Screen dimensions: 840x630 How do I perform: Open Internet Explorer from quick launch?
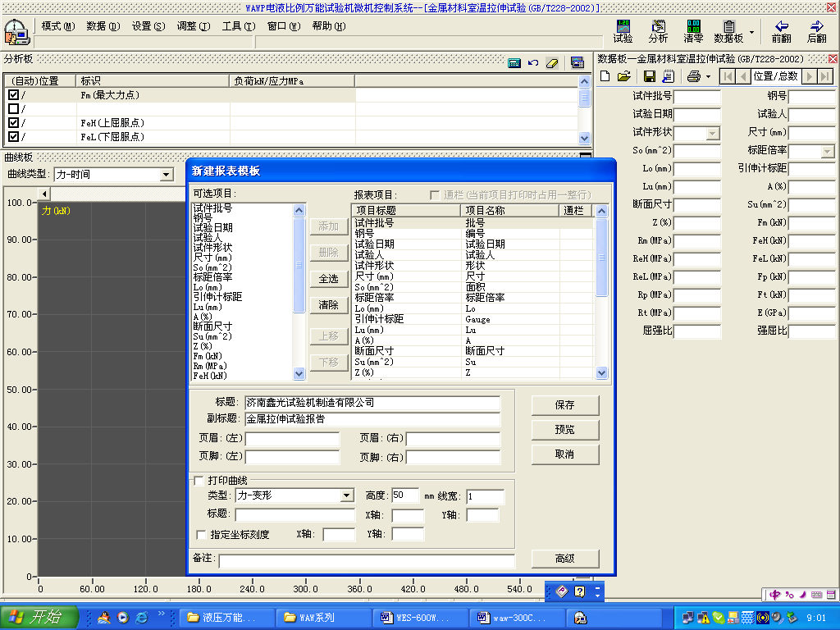(x=141, y=618)
